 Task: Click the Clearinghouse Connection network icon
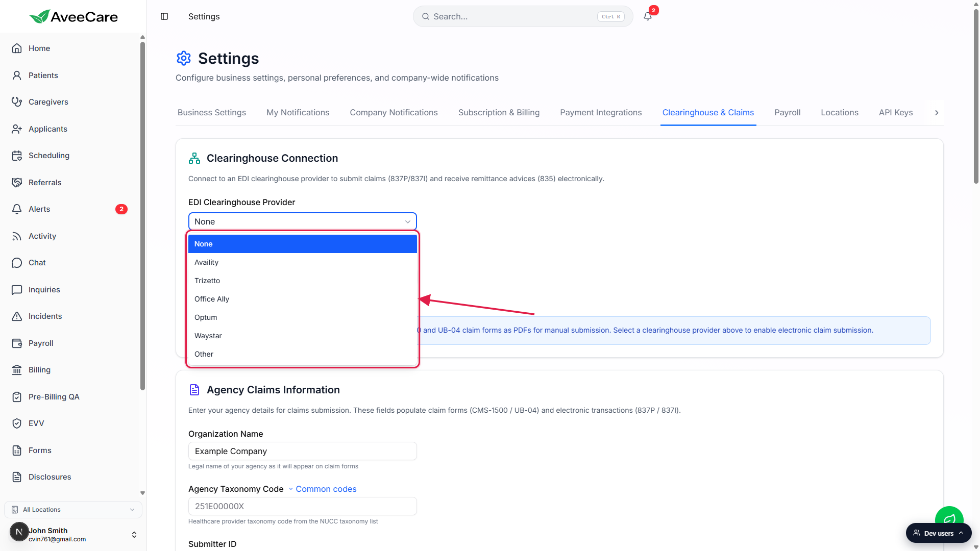194,158
